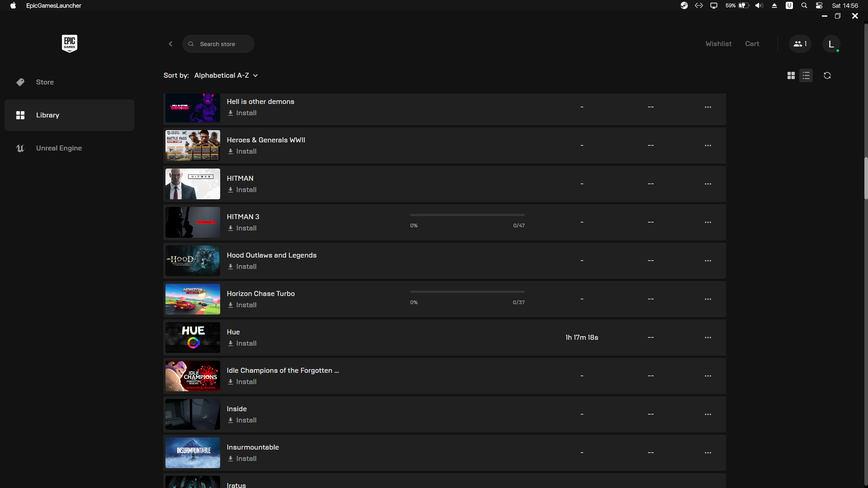This screenshot has width=868, height=488.
Task: Click the Insurmountable game thumbnail
Action: [x=193, y=452]
